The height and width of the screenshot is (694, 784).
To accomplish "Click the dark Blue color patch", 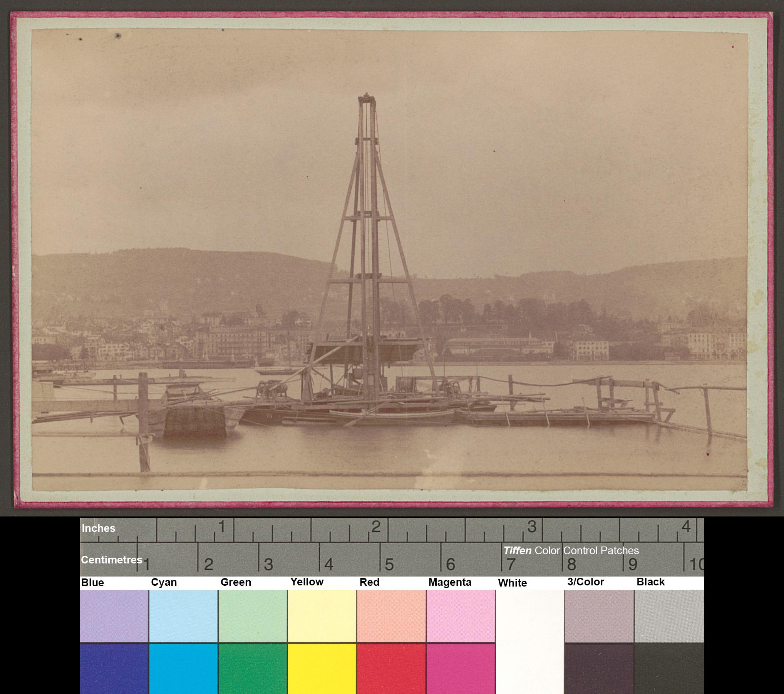I will pyautogui.click(x=114, y=669).
